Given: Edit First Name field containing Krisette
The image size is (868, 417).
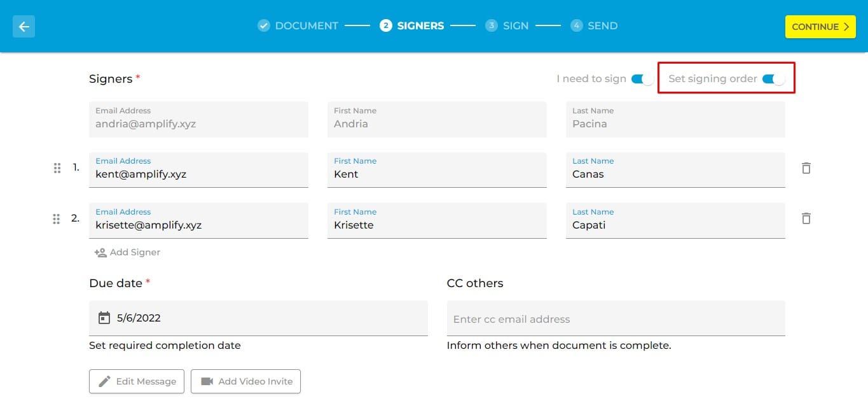Looking at the screenshot, I should point(437,220).
